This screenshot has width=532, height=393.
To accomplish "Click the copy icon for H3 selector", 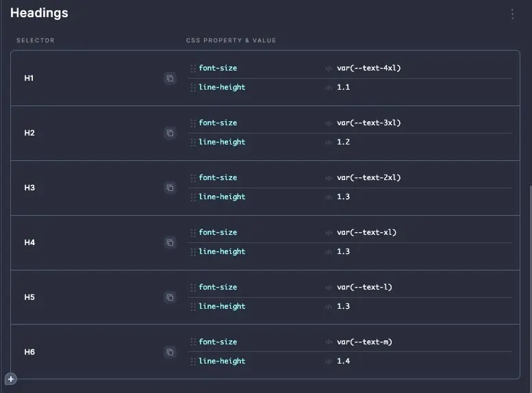I will tap(170, 188).
